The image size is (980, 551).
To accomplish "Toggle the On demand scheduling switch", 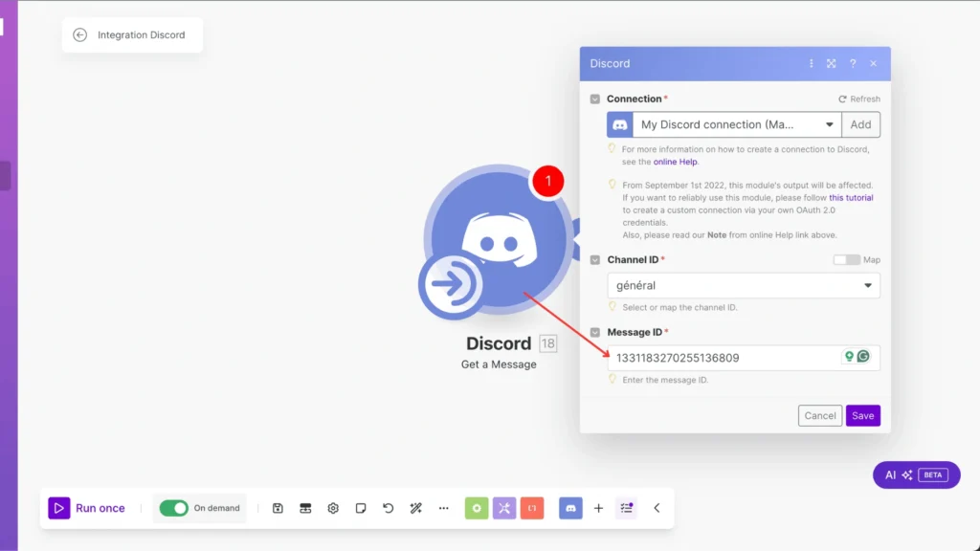I will click(x=174, y=508).
